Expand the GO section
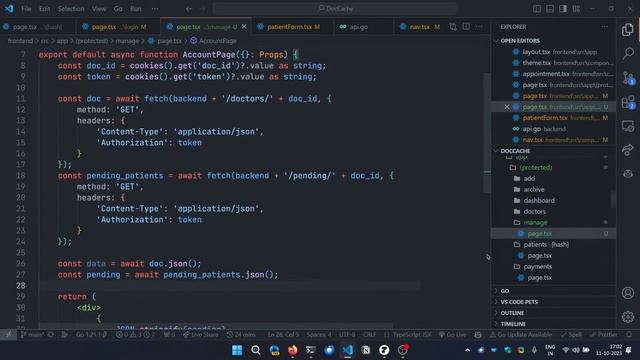640x360 pixels. pyautogui.click(x=553, y=291)
